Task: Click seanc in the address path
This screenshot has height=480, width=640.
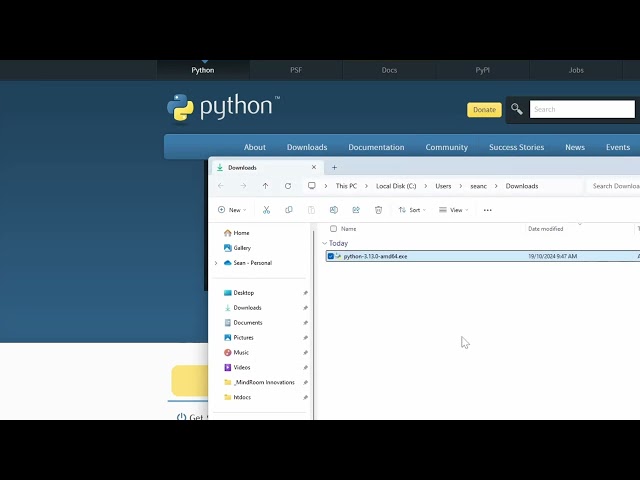Action: click(478, 186)
